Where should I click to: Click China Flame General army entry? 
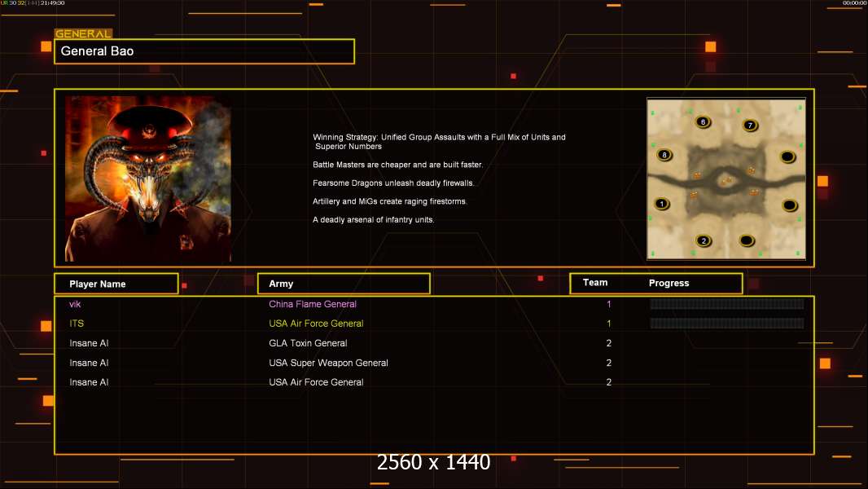click(312, 304)
